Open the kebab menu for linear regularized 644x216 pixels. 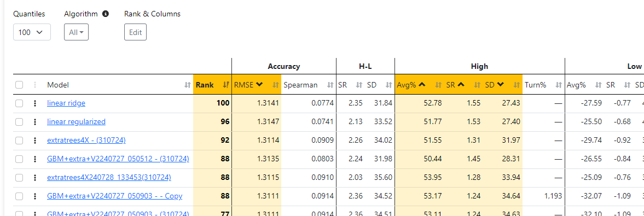[x=36, y=122]
